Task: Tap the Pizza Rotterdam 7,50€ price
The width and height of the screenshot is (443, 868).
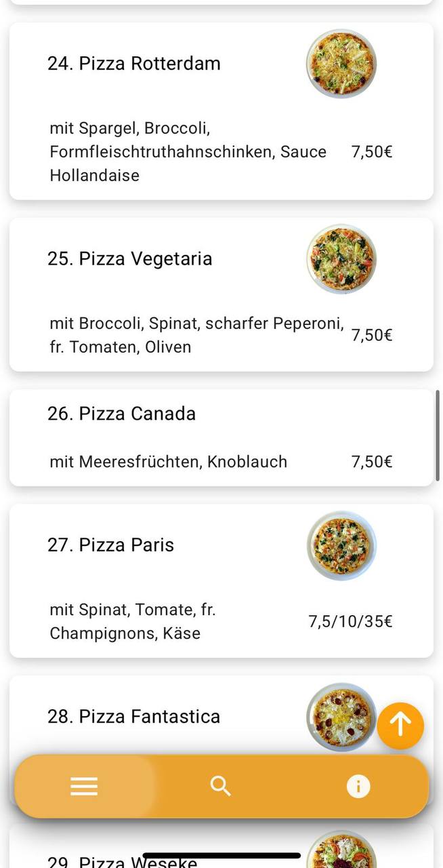Action: (x=372, y=152)
